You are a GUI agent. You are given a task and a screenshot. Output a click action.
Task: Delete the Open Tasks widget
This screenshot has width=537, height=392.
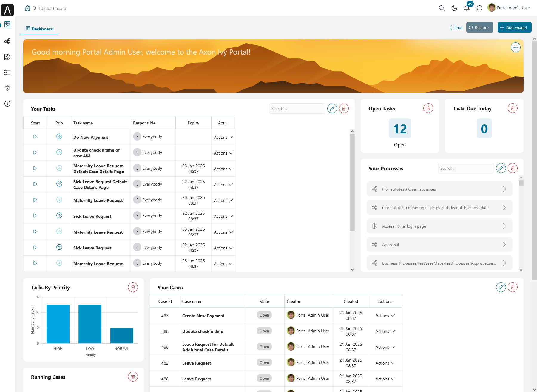click(x=428, y=108)
